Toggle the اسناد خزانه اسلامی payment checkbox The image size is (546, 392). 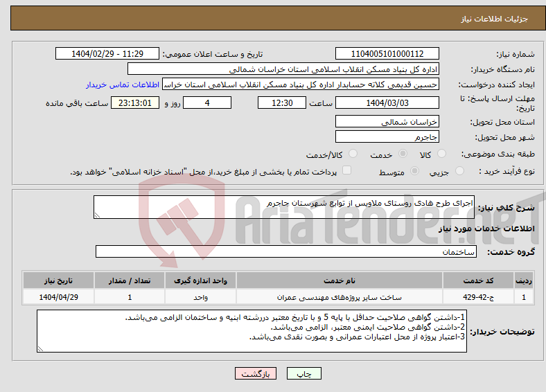tap(347, 170)
